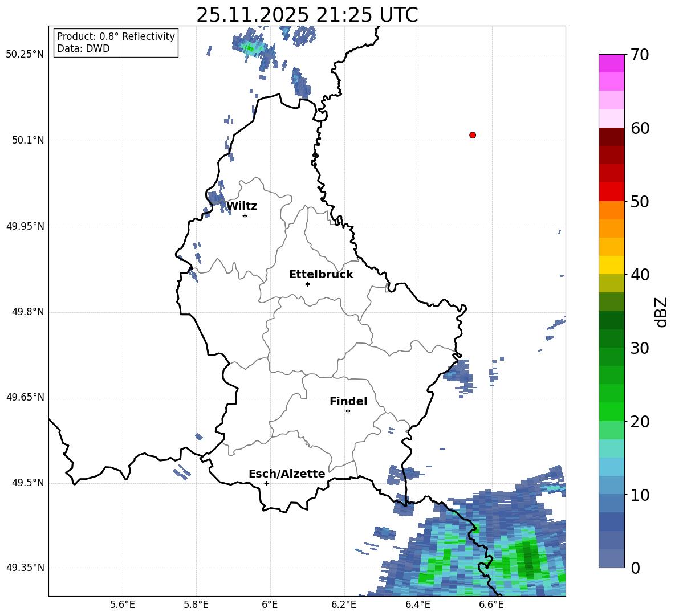Select the title '25.11.2025 21:25 UTC'
This screenshot has height=616, width=675.
coord(307,15)
